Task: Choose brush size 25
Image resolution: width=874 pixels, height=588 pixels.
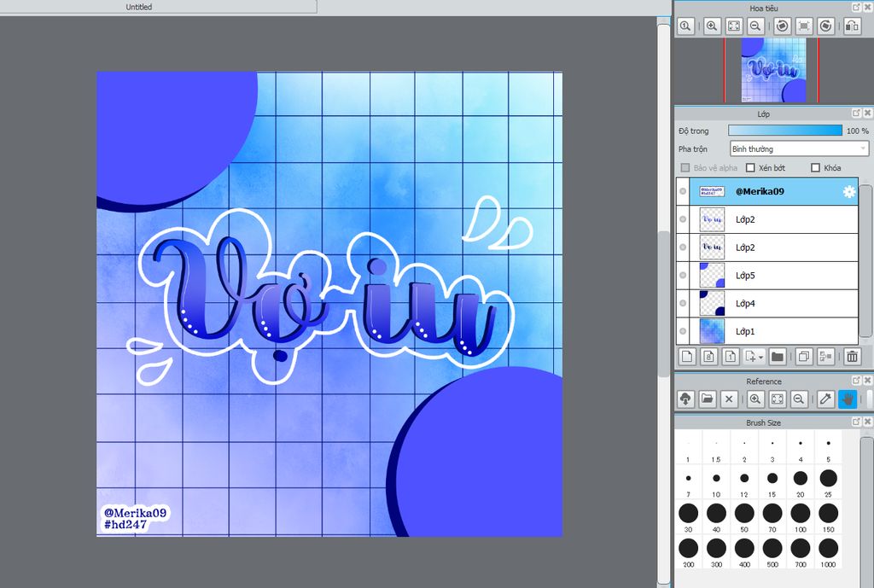Action: (828, 483)
